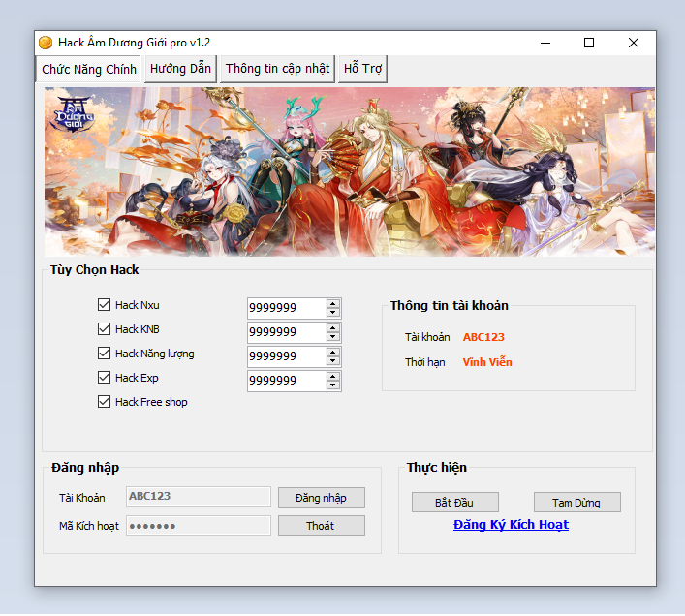Decrease the Hack Exp spinner value
This screenshot has height=616, width=685.
click(x=333, y=386)
